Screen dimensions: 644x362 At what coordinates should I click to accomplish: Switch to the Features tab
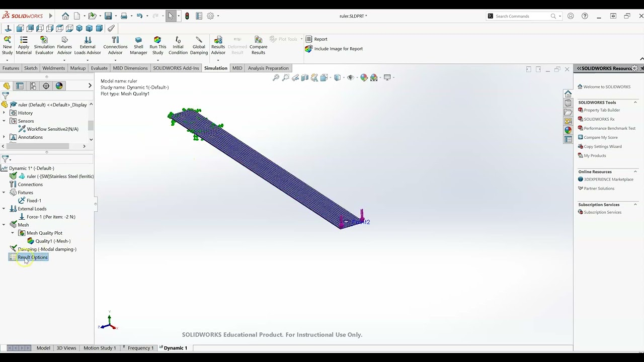(11, 68)
